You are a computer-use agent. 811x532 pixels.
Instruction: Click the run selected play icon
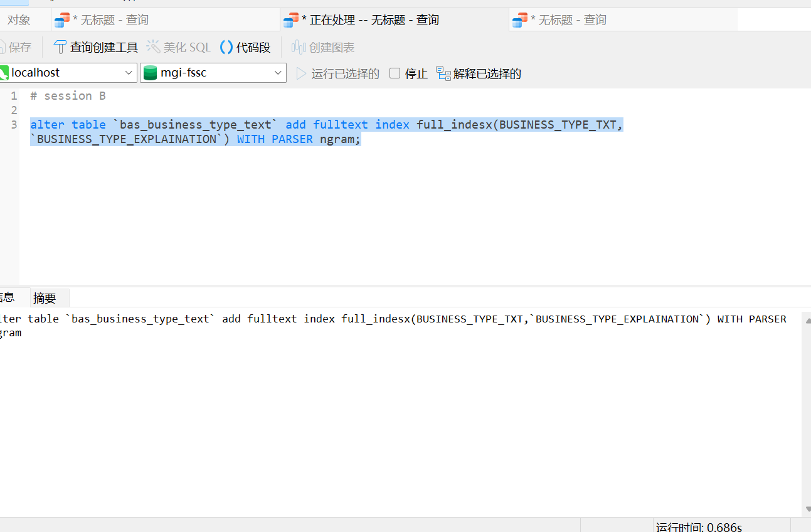[300, 73]
